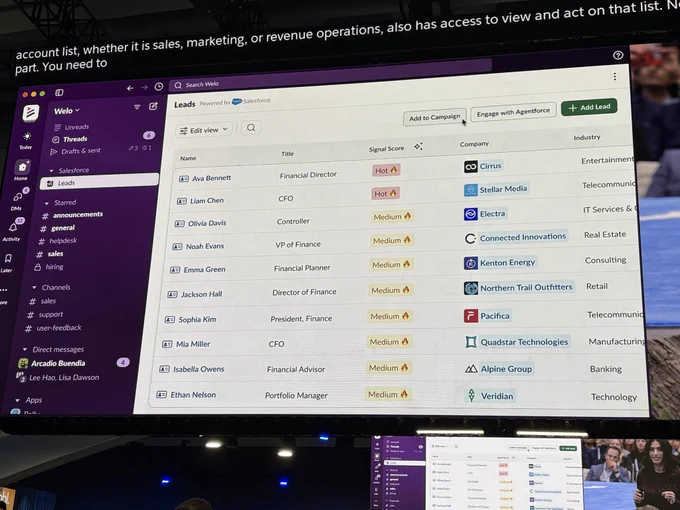This screenshot has width=680, height=510.
Task: Click the Add to Campaign button
Action: coord(435,117)
